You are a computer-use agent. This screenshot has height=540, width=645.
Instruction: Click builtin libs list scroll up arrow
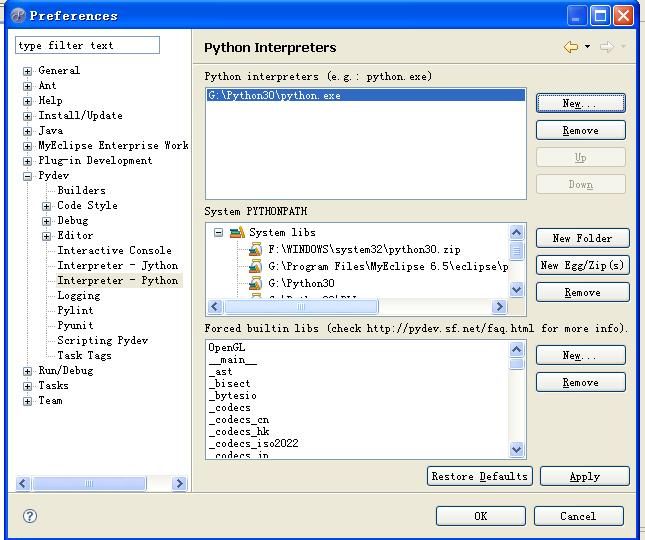click(516, 350)
